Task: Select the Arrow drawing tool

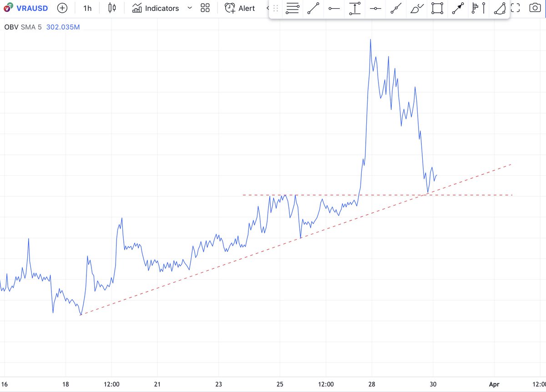Action: [459, 8]
